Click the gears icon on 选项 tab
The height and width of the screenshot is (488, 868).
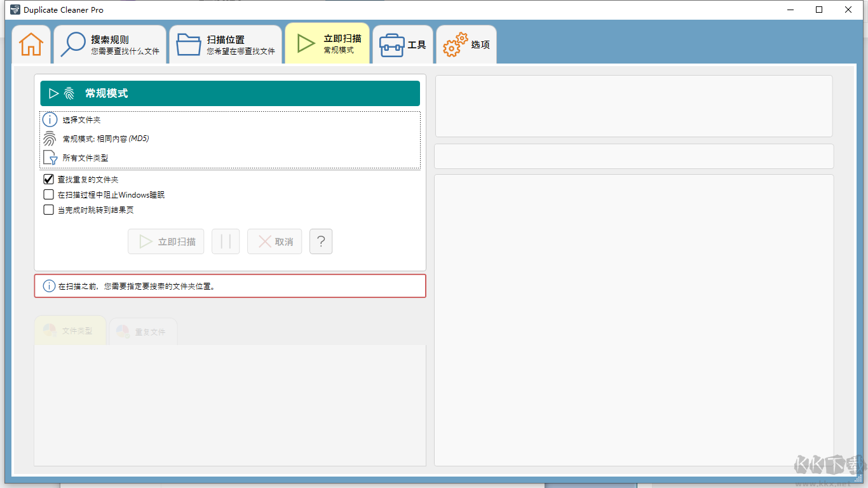[454, 43]
